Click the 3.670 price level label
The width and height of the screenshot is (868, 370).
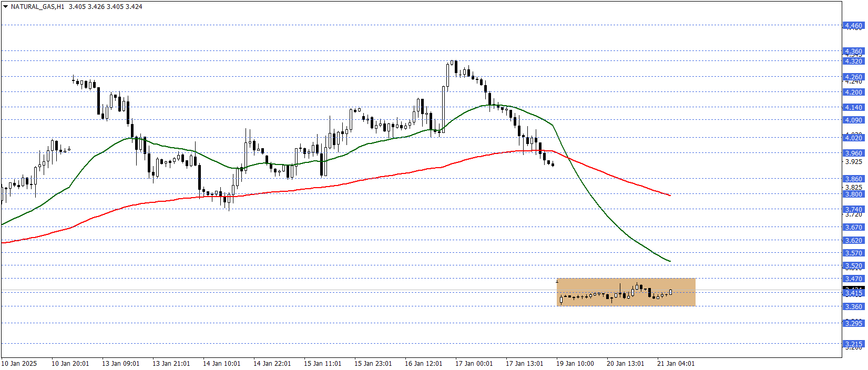coord(853,227)
